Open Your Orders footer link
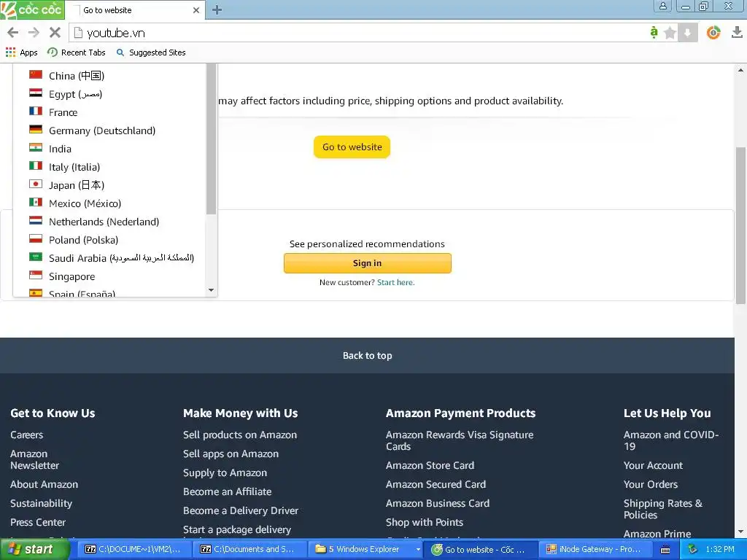 coord(651,484)
